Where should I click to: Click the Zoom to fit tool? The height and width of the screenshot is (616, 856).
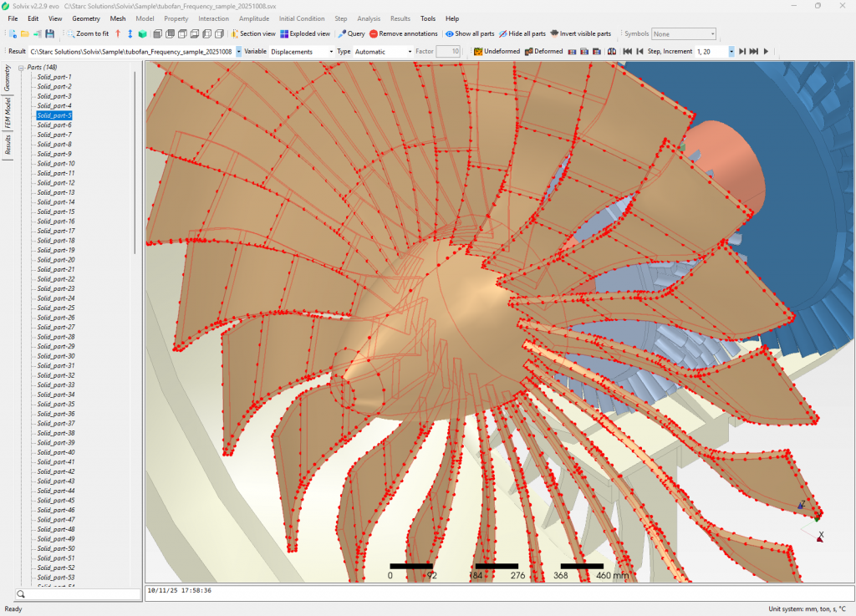tap(86, 33)
